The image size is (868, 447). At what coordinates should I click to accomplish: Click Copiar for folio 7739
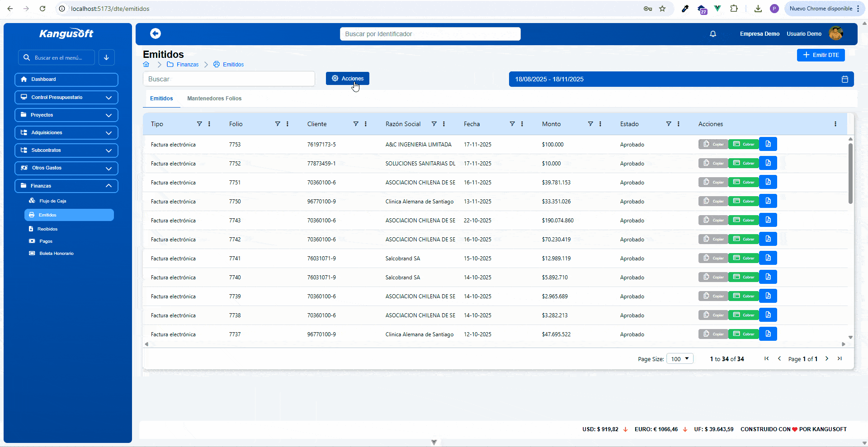point(713,296)
